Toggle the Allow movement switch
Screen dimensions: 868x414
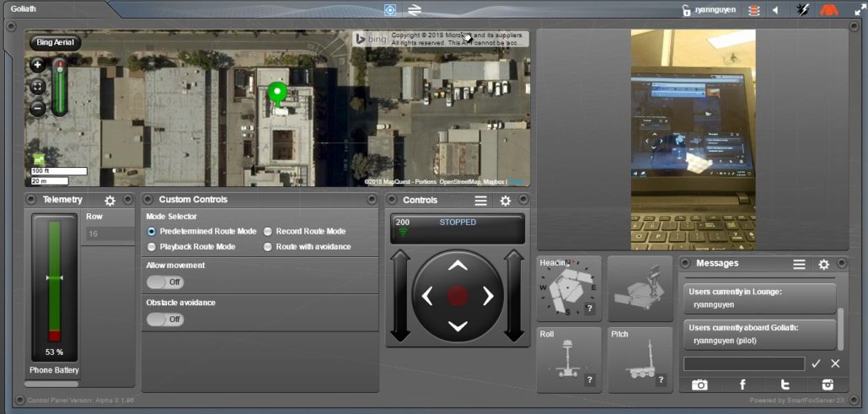coord(165,282)
